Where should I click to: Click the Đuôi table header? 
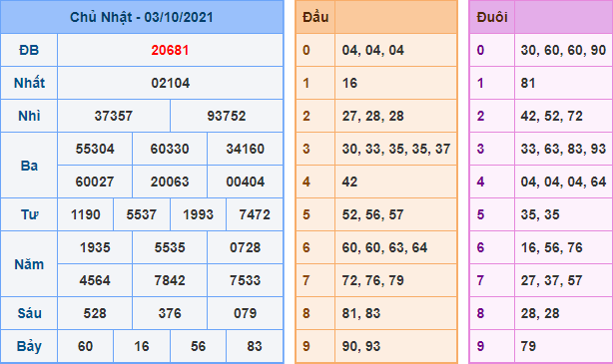click(492, 17)
